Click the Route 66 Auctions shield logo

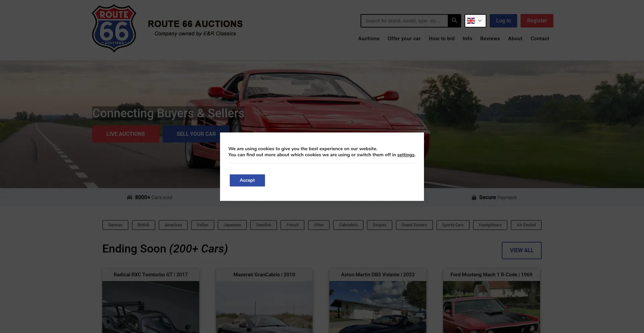114,29
